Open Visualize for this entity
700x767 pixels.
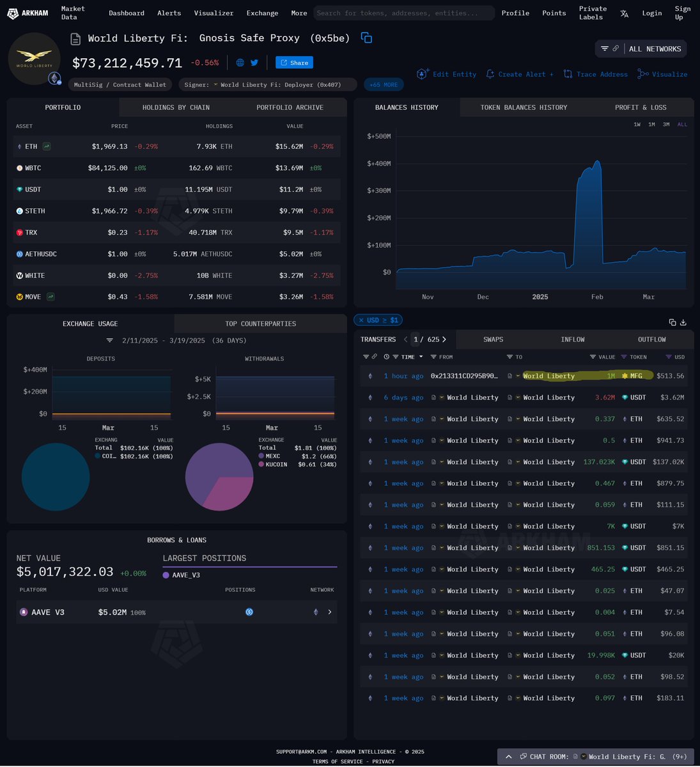point(663,74)
